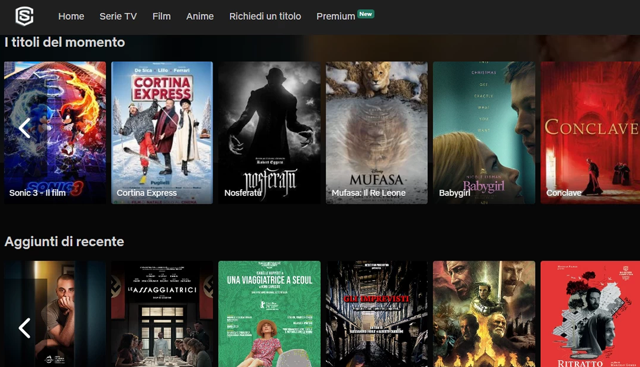Click the I titoli del momento heading
The width and height of the screenshot is (640, 367).
tap(65, 42)
